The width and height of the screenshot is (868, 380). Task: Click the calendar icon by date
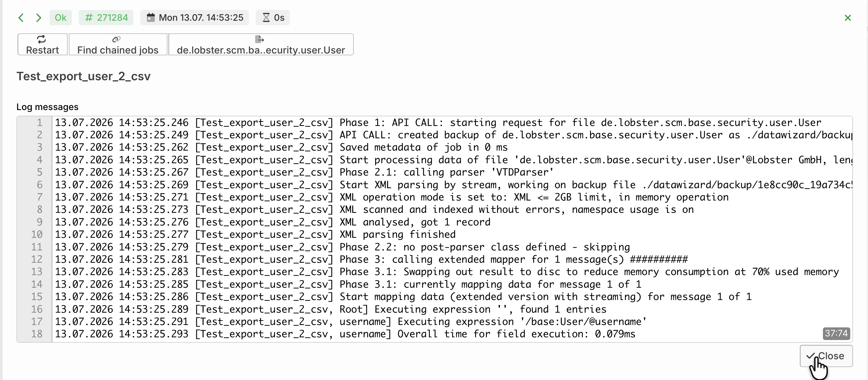151,17
